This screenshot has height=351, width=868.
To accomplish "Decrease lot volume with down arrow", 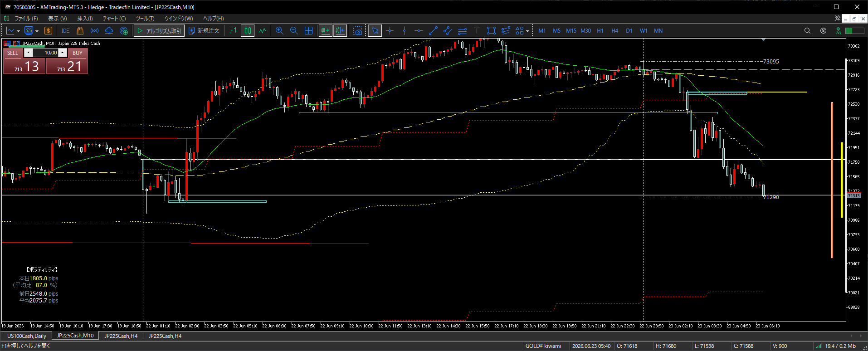I will pyautogui.click(x=28, y=53).
